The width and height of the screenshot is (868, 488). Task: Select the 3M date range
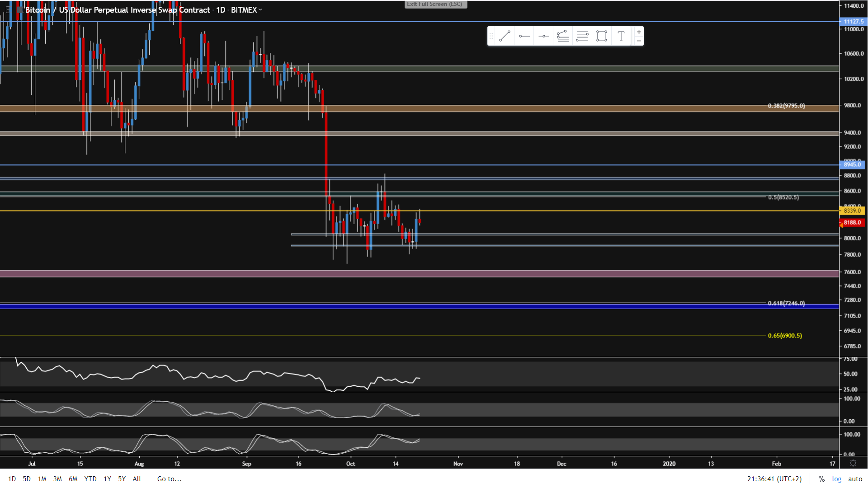pos(57,479)
